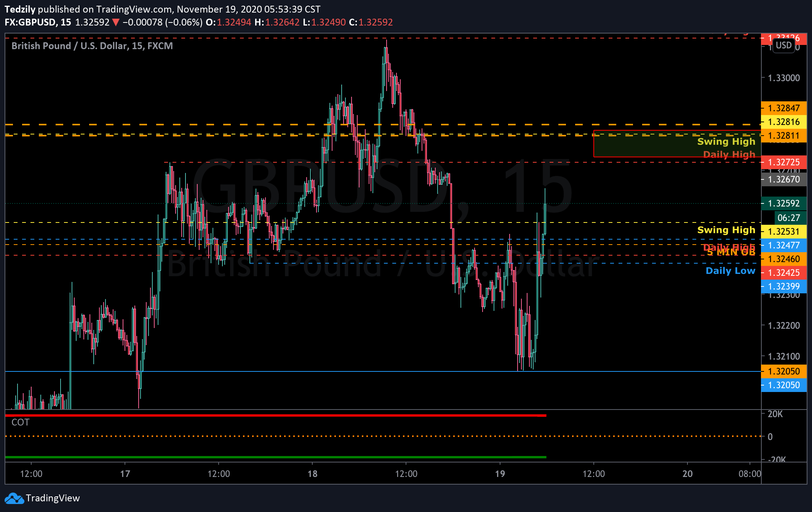This screenshot has width=812, height=512.
Task: Click the 08:00 time axis label
Action: click(x=750, y=474)
